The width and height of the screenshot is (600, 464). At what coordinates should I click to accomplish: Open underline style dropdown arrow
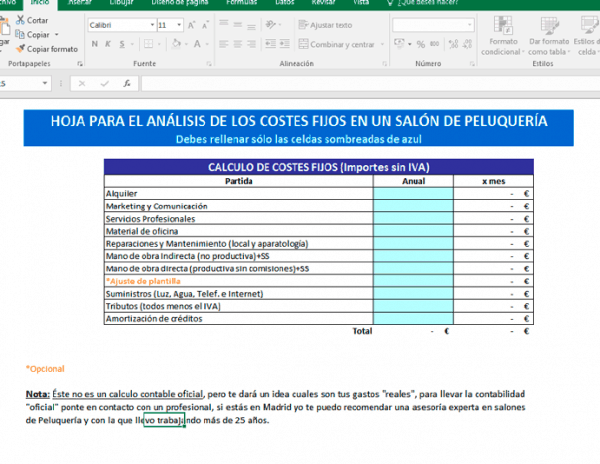coord(132,44)
